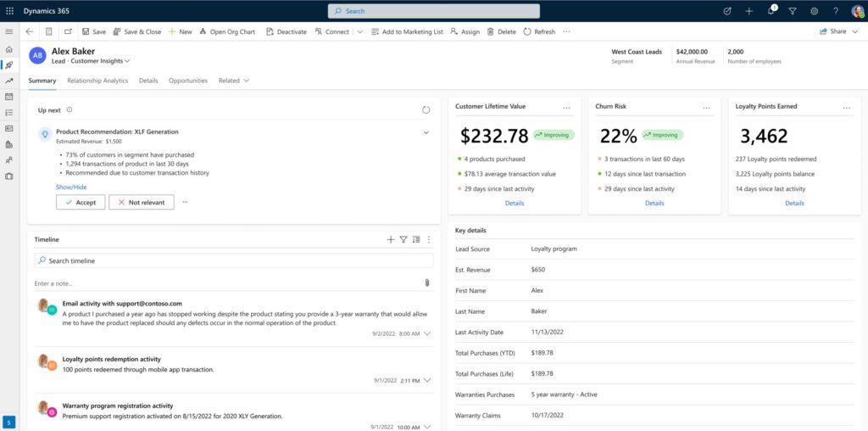The width and height of the screenshot is (868, 431).
Task: Open Churn Risk card options menu
Action: point(706,108)
